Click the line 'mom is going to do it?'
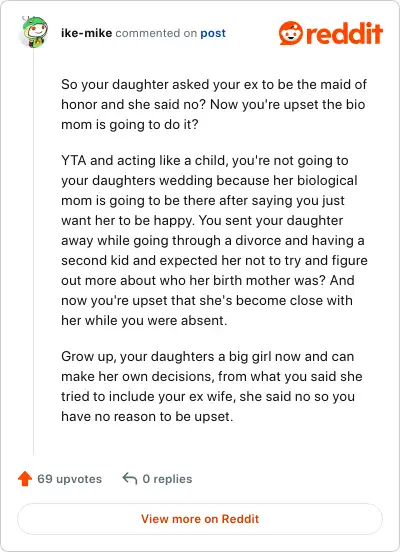 pyautogui.click(x=130, y=125)
